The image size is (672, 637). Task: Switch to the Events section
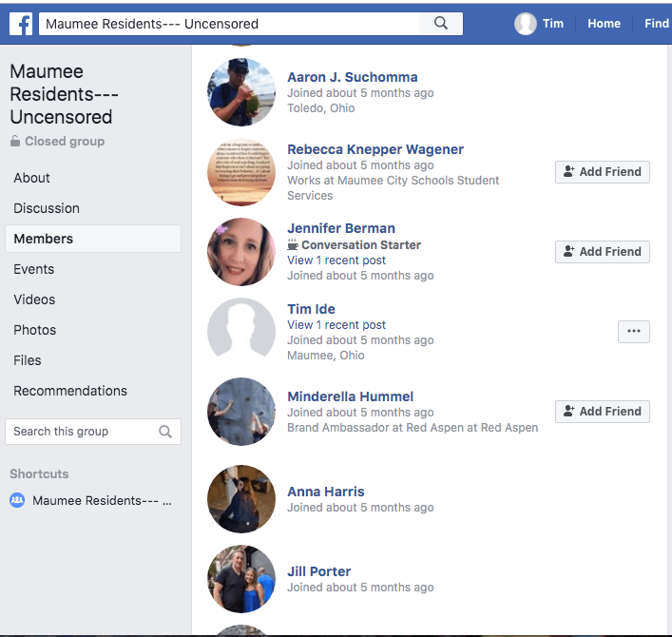tap(34, 269)
